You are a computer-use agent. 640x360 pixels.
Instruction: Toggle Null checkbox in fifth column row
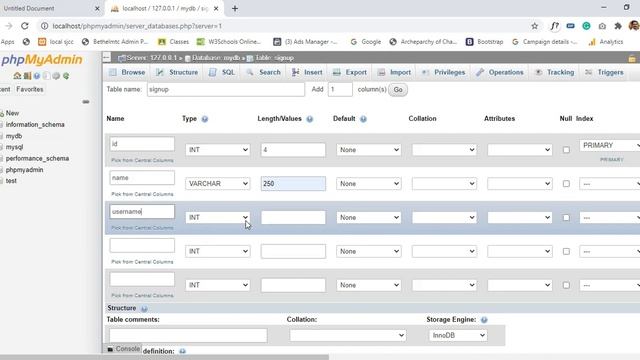[566, 285]
